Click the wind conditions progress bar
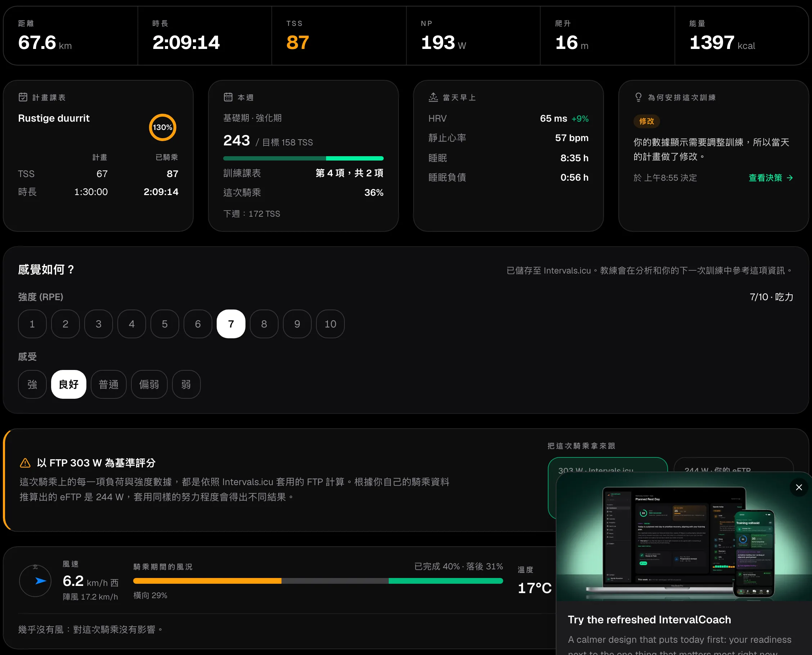Image resolution: width=812 pixels, height=655 pixels. point(318,581)
